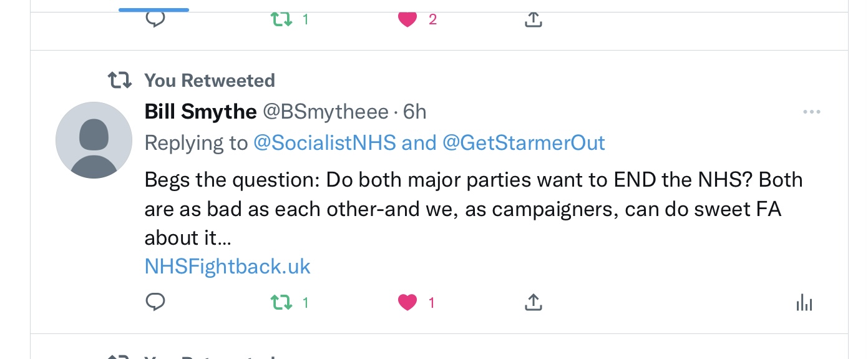This screenshot has width=868, height=359.
Task: Share the top tweet
Action: pyautogui.click(x=532, y=19)
